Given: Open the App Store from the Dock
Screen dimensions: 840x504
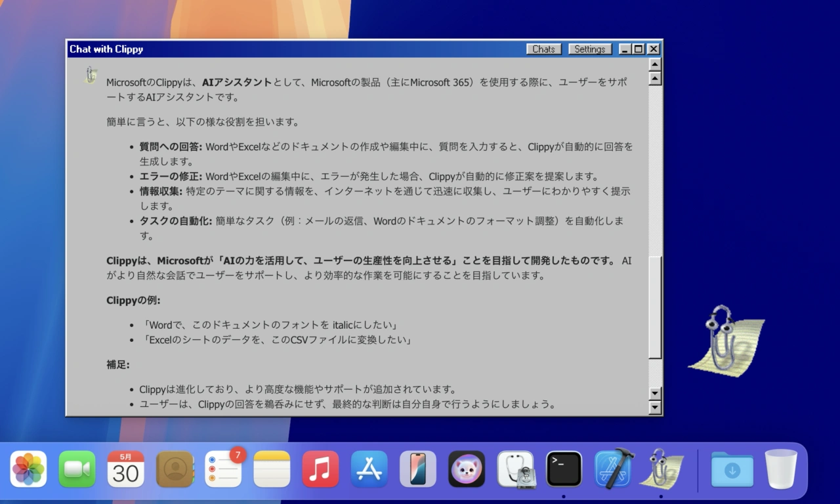Looking at the screenshot, I should pos(369,469).
